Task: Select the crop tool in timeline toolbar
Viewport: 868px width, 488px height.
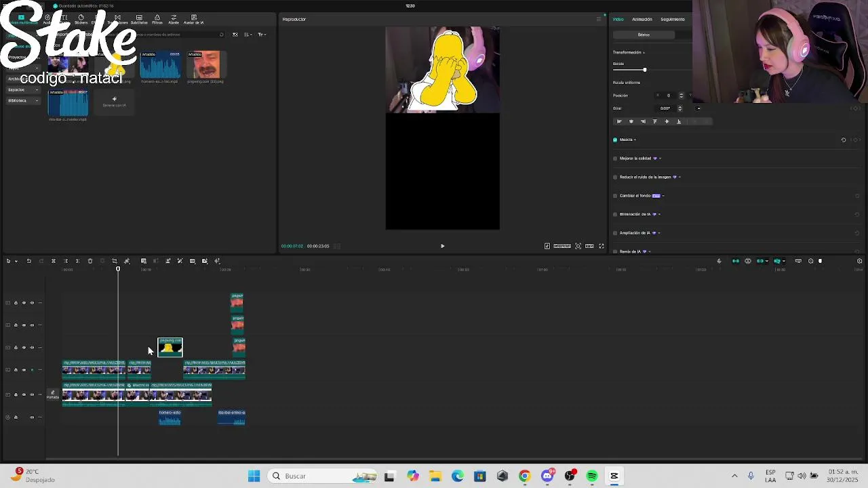Action: (x=114, y=261)
